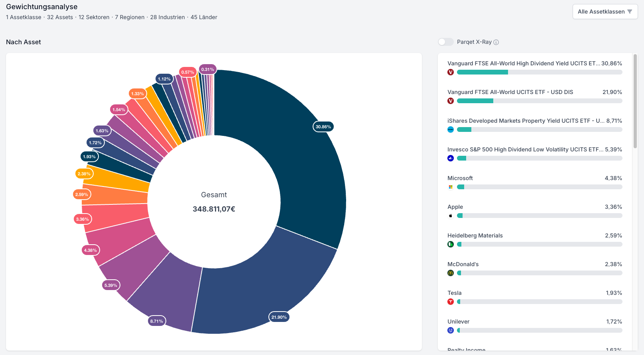This screenshot has height=355, width=644.
Task: Select Unilever in the asset list
Action: coord(458,322)
